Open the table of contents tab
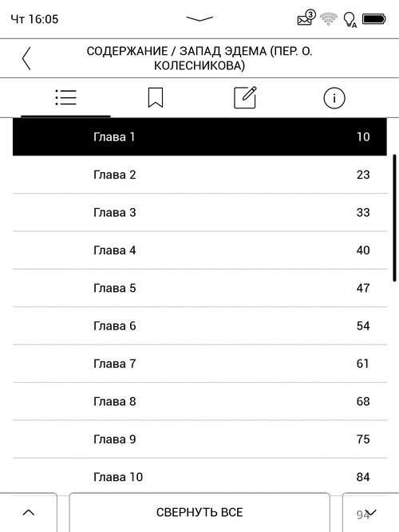The width and height of the screenshot is (399, 532). 66,98
